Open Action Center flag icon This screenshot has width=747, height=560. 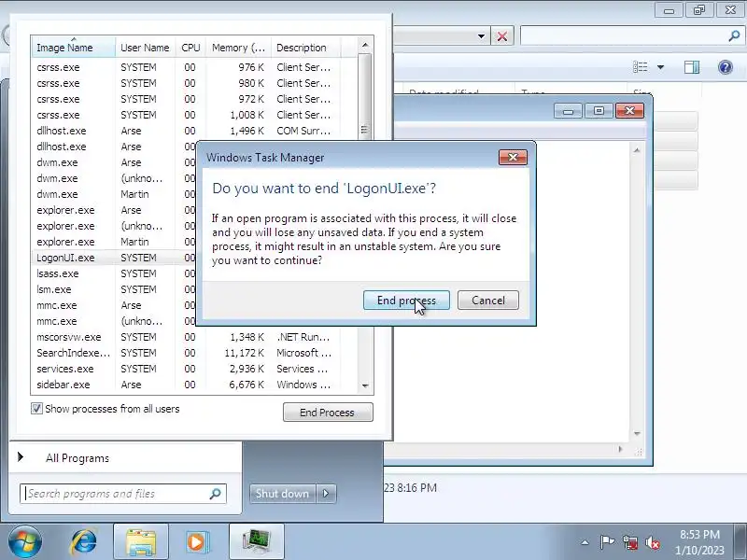(x=607, y=542)
